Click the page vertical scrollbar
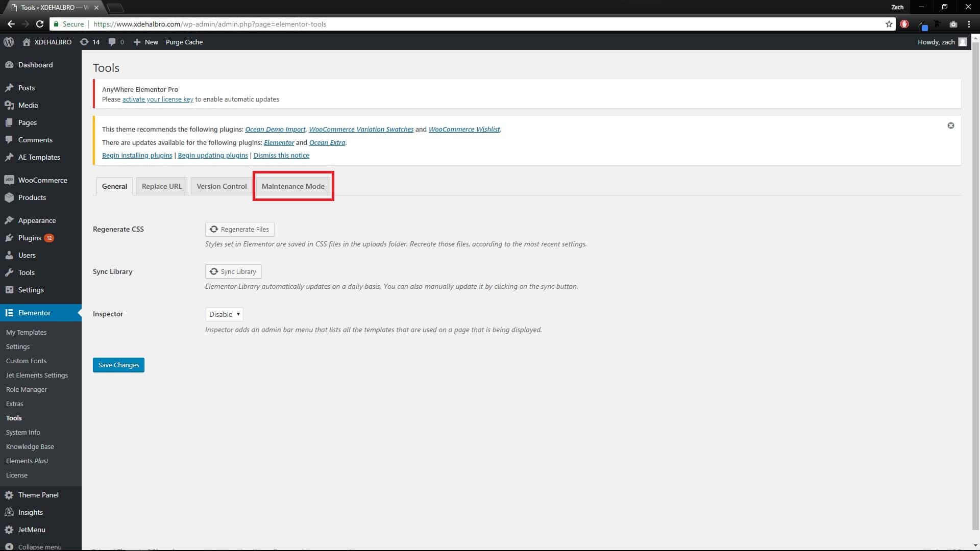 tap(975, 286)
